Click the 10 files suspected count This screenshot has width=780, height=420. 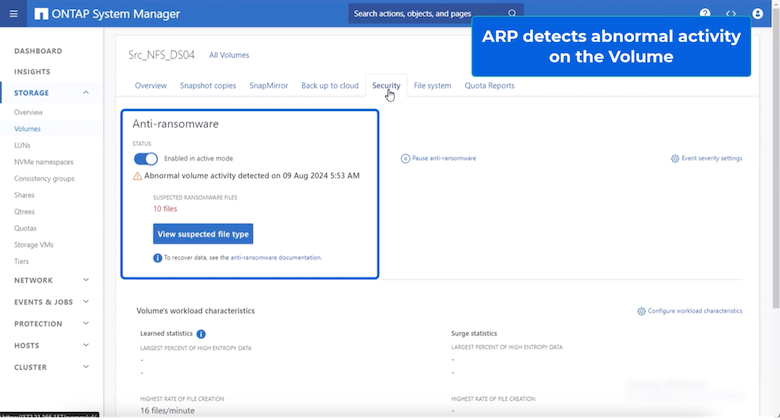[x=165, y=209]
